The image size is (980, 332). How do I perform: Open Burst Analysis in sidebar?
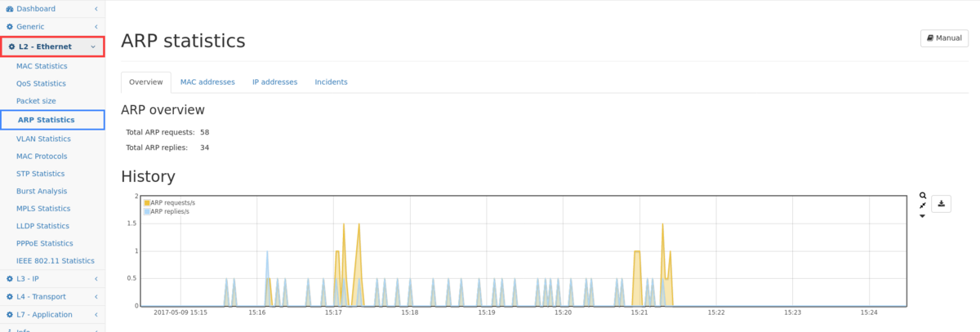[42, 191]
